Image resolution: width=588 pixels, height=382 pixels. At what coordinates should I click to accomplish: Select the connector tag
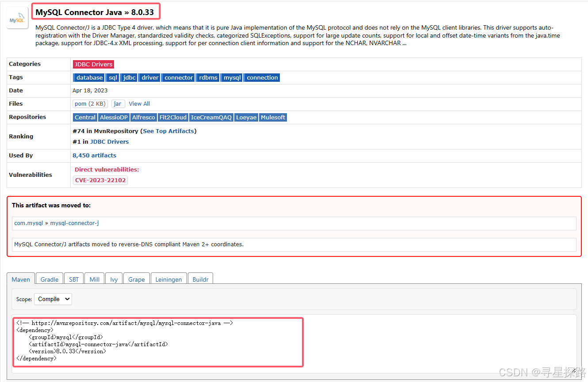[x=179, y=78]
